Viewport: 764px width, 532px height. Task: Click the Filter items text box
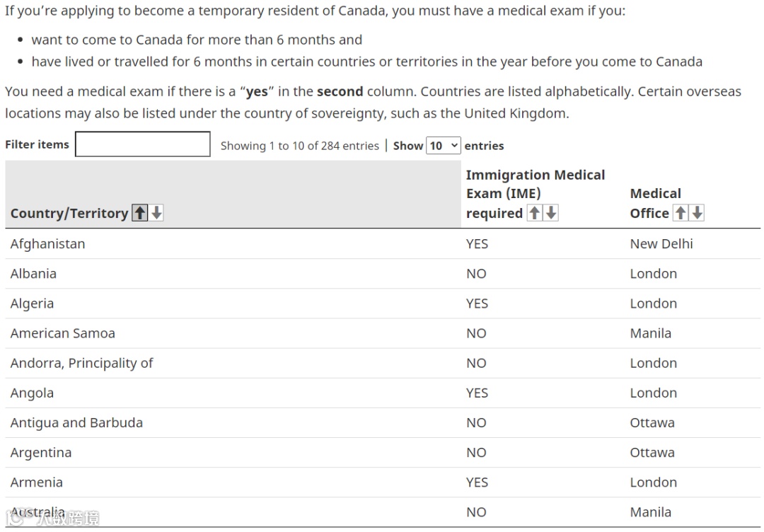coord(143,144)
